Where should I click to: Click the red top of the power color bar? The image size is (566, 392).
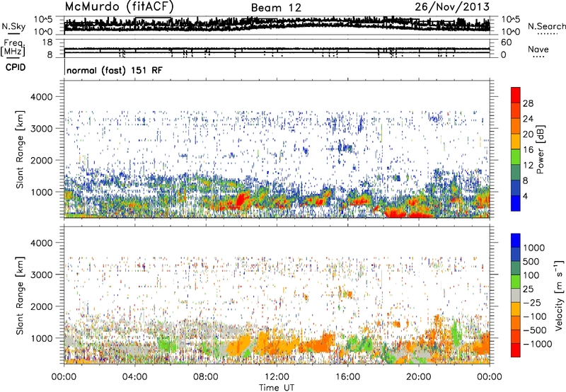[x=516, y=95]
